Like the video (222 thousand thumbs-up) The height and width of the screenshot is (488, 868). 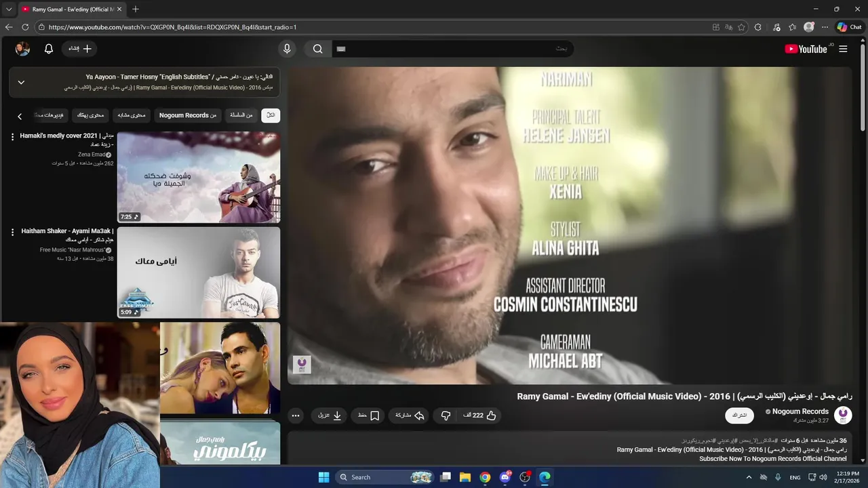pos(480,415)
